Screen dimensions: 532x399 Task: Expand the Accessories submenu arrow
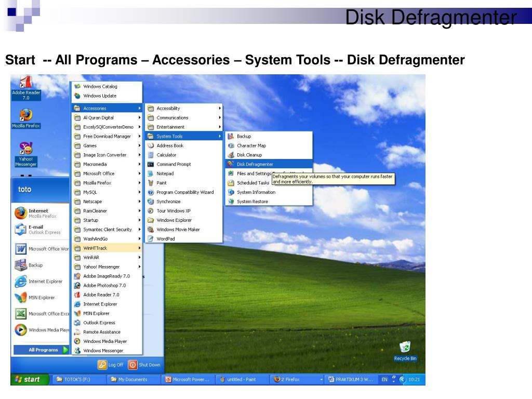click(x=139, y=108)
